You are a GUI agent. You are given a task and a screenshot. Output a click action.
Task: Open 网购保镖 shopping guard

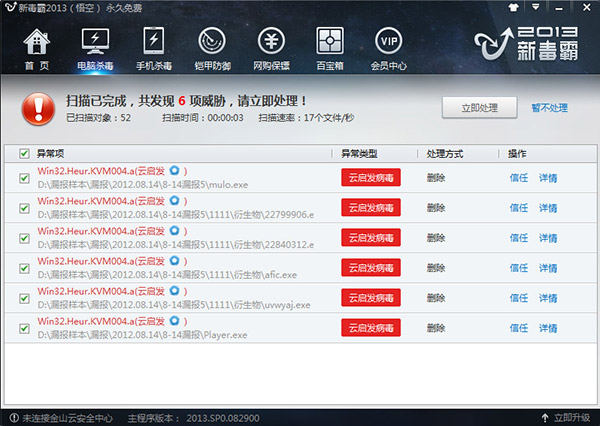pos(271,49)
